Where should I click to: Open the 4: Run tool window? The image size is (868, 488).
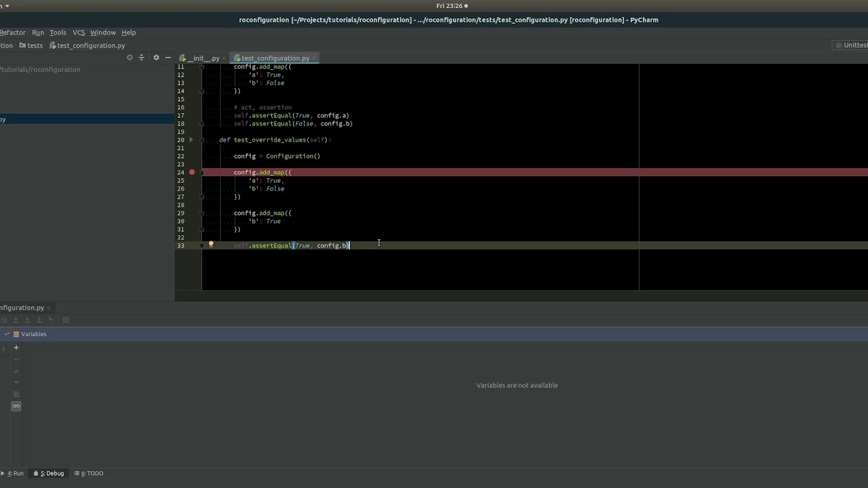click(x=12, y=473)
